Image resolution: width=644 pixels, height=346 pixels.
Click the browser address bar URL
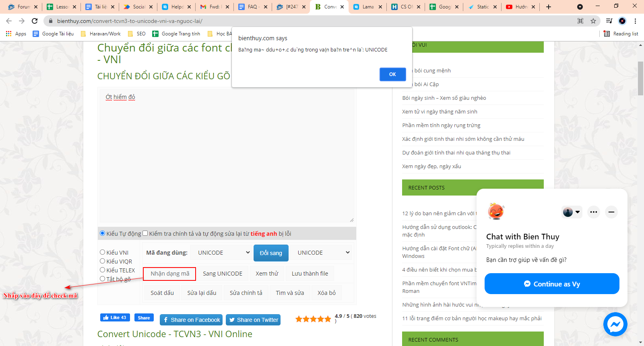tap(130, 21)
